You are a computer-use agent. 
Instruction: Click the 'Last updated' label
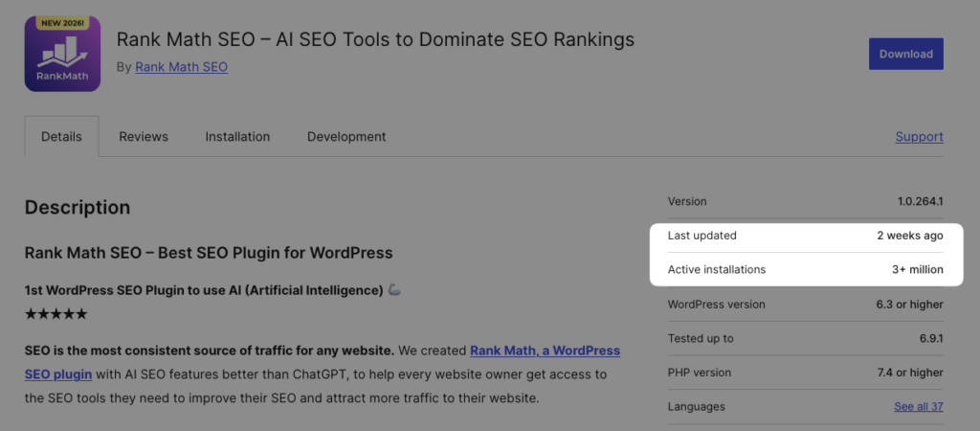(x=702, y=236)
